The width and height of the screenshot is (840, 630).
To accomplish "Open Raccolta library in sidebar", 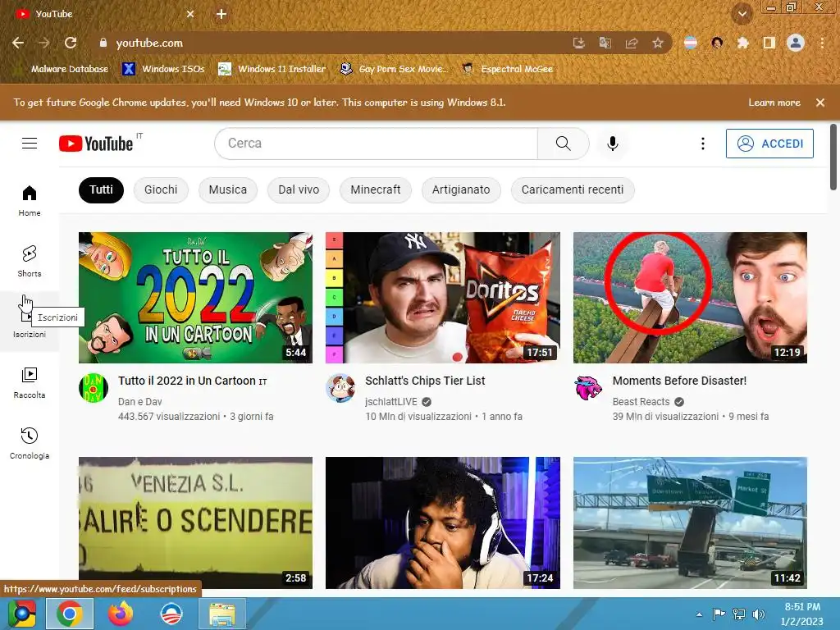I will click(x=30, y=383).
